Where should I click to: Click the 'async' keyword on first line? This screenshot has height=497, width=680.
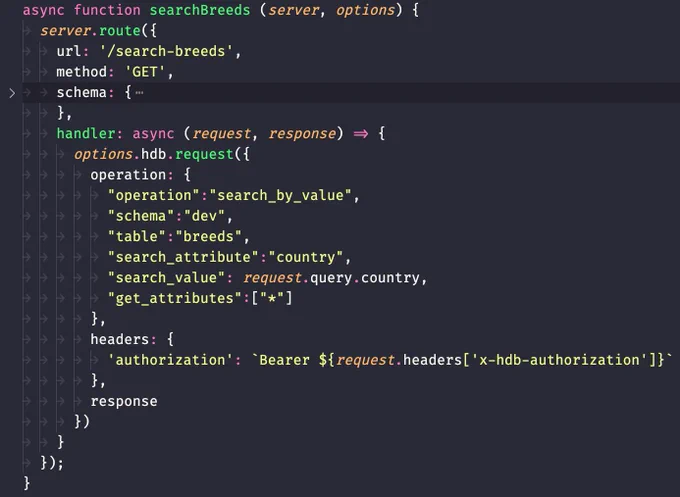[x=43, y=10]
